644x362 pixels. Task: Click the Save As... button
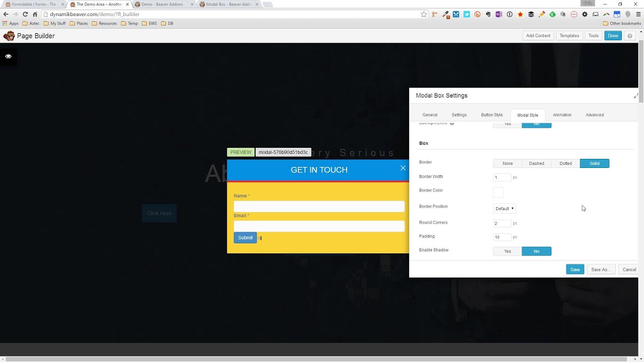click(x=601, y=269)
